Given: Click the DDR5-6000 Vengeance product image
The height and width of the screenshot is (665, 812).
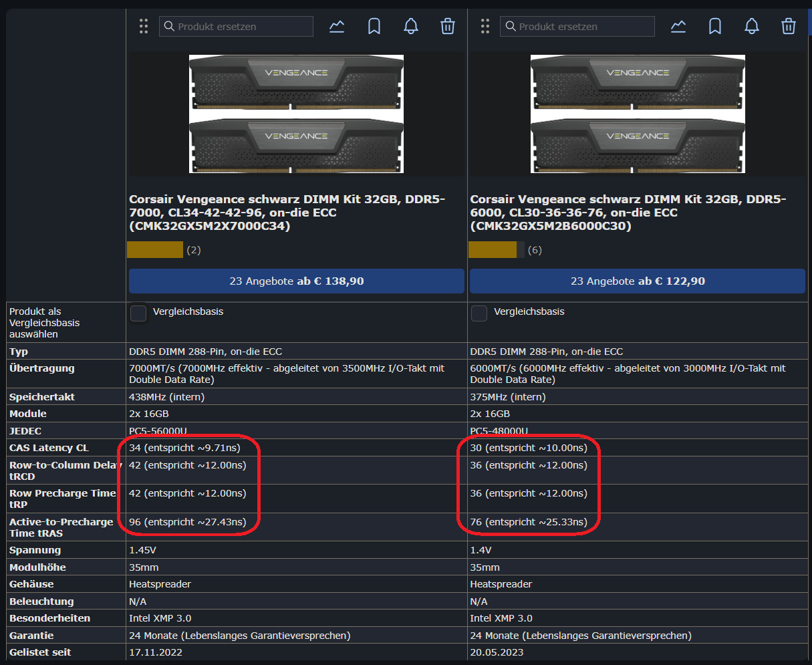Looking at the screenshot, I should tap(638, 114).
